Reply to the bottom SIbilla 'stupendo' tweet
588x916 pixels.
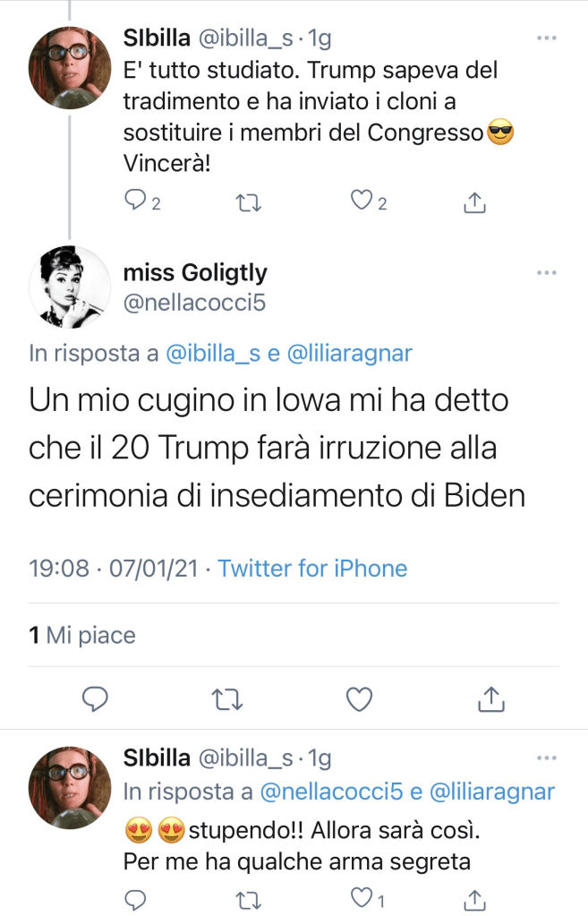click(x=133, y=898)
